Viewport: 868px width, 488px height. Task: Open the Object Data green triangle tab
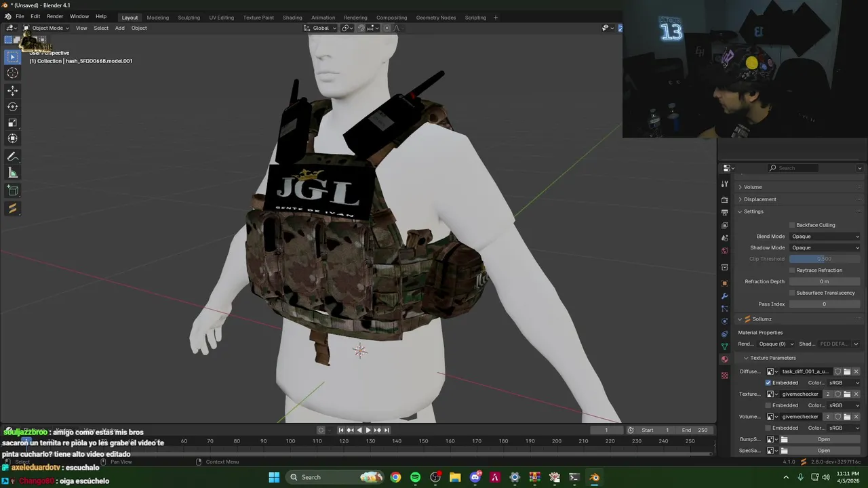pyautogui.click(x=724, y=346)
